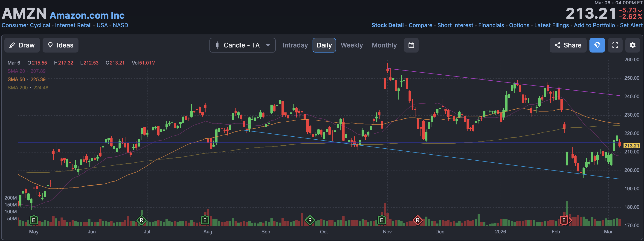Click the purple upper trendline
The image size is (644, 241).
(504, 82)
